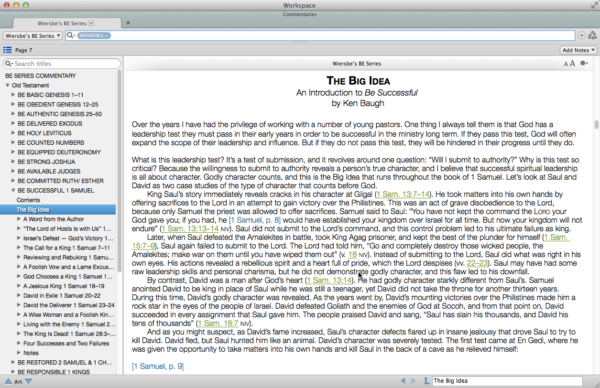Viewport: 600px width, 388px height.
Task: Open the REFERENCE search type dropdown
Action: click(x=94, y=36)
